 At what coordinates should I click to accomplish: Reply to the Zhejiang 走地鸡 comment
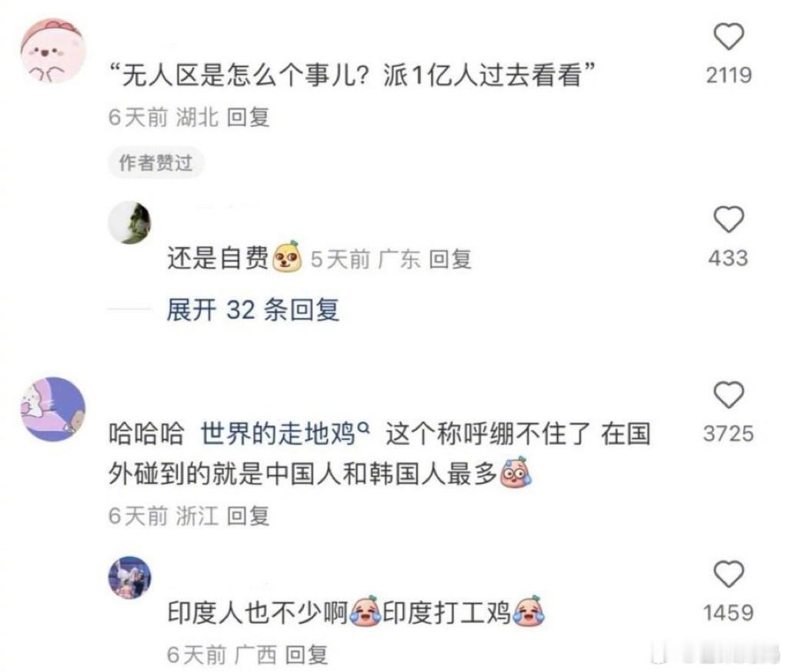[x=249, y=517]
